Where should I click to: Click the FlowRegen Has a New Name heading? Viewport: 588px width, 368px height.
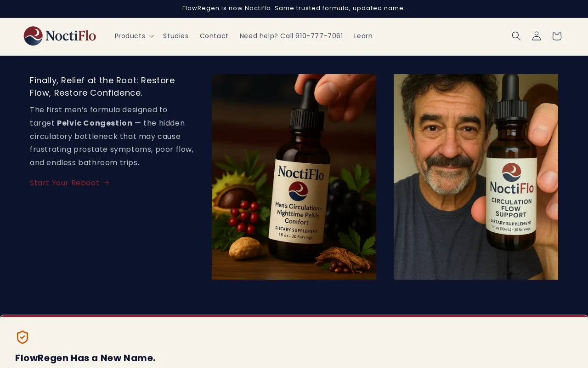[85, 358]
